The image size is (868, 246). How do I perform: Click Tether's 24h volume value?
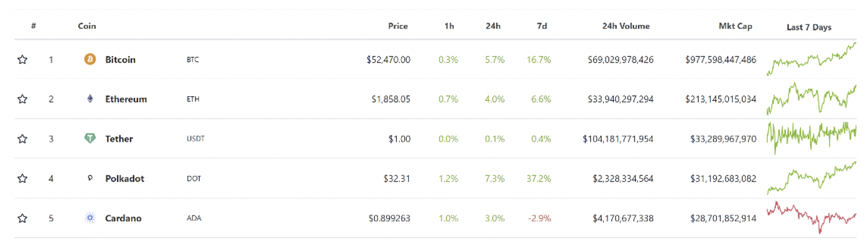618,139
